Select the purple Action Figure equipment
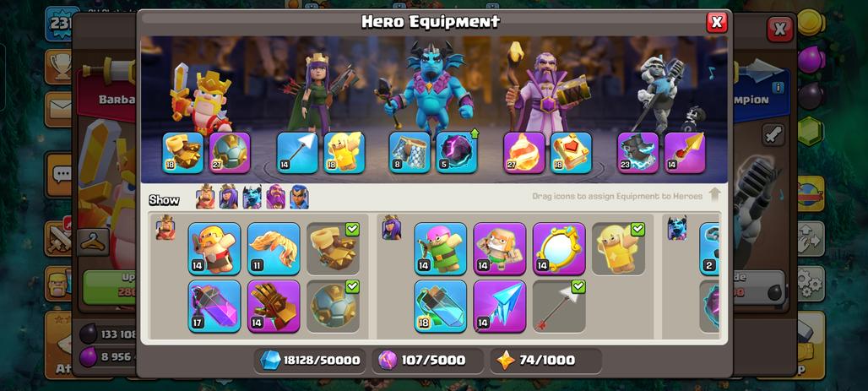Image resolution: width=868 pixels, height=391 pixels. click(x=499, y=248)
